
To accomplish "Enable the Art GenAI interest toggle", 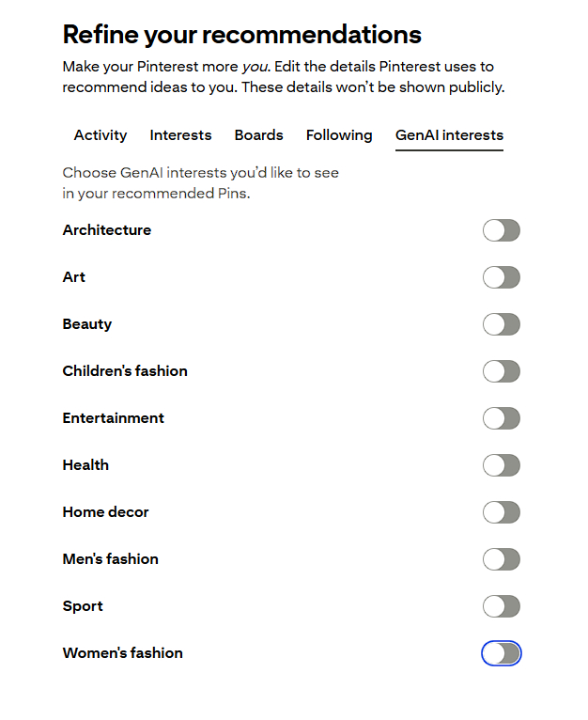I will coord(501,277).
